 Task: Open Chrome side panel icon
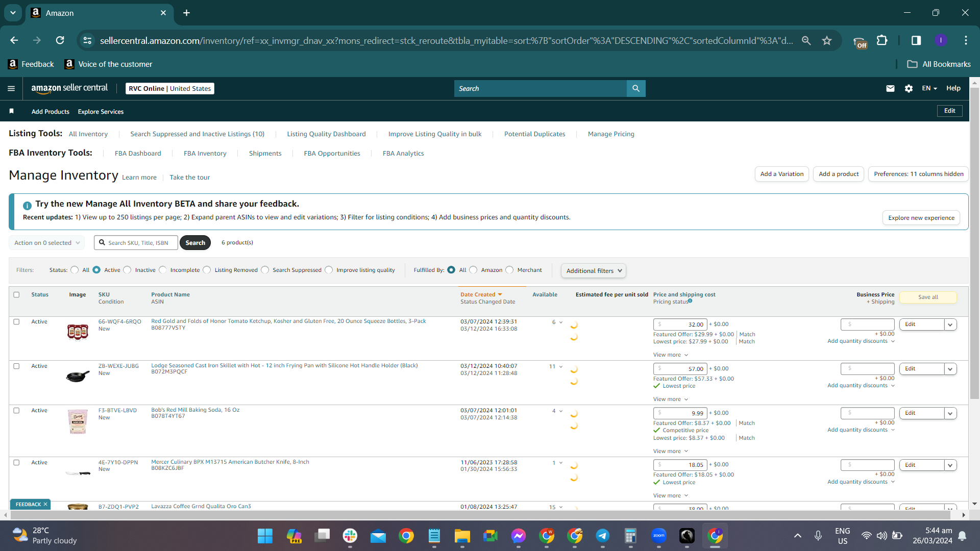tap(916, 40)
